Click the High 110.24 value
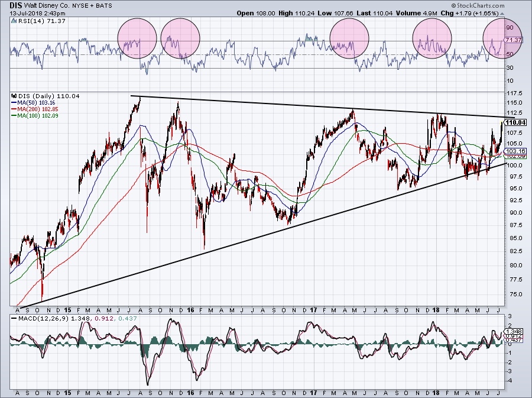 point(297,13)
